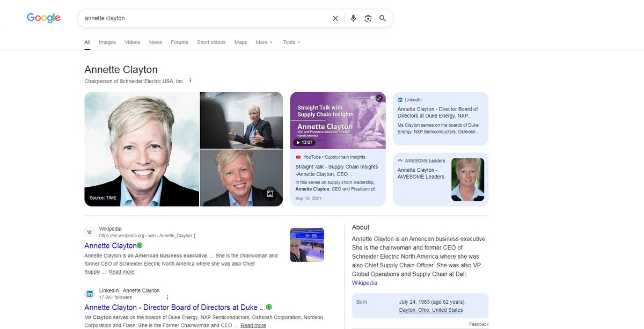Click the Born label in About panel
This screenshot has height=329, width=644.
[362, 302]
